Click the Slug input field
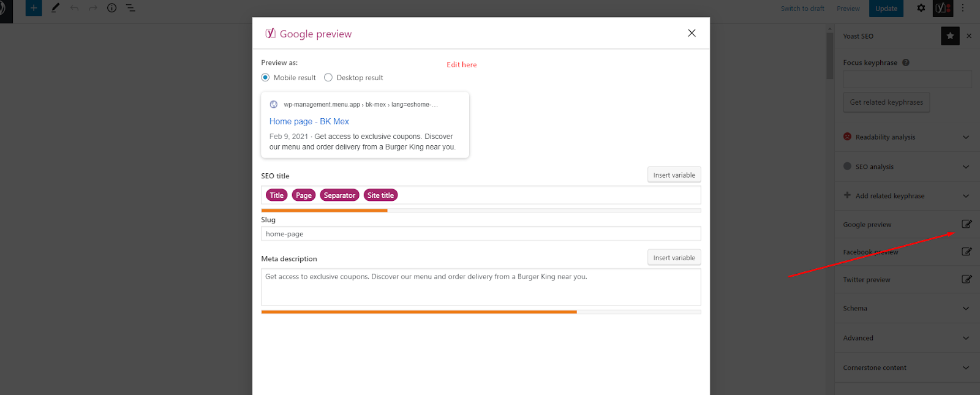 pos(481,233)
